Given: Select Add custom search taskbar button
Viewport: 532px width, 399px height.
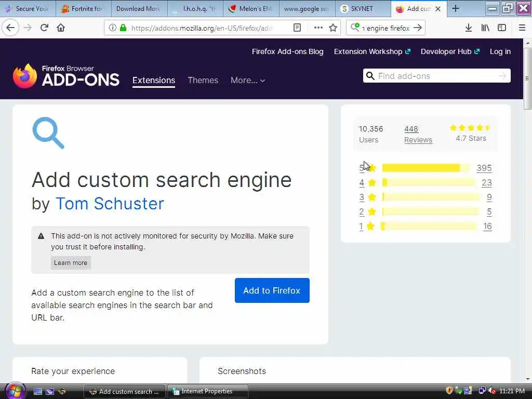Looking at the screenshot, I should click(125, 391).
